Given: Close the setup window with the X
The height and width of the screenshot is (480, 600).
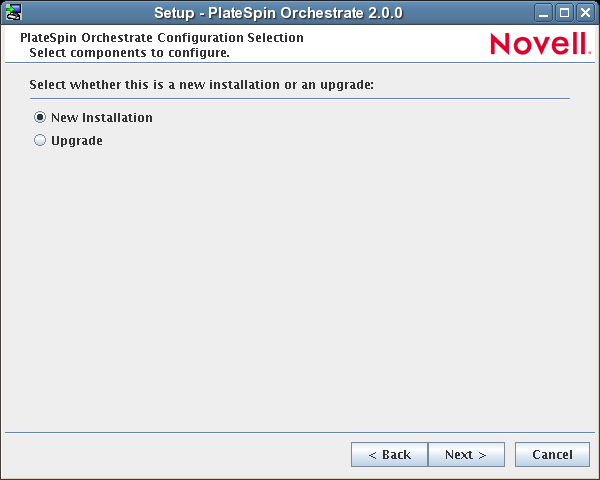Looking at the screenshot, I should (585, 13).
